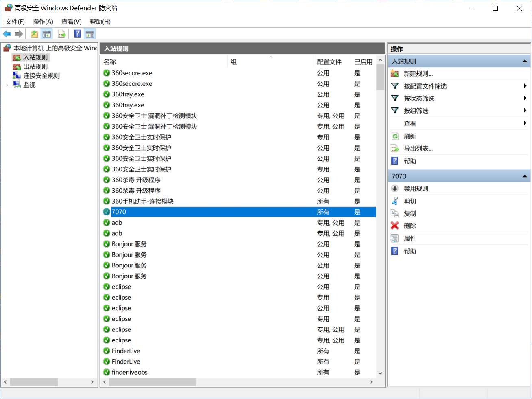Sort by the 组 column header

tap(271, 62)
